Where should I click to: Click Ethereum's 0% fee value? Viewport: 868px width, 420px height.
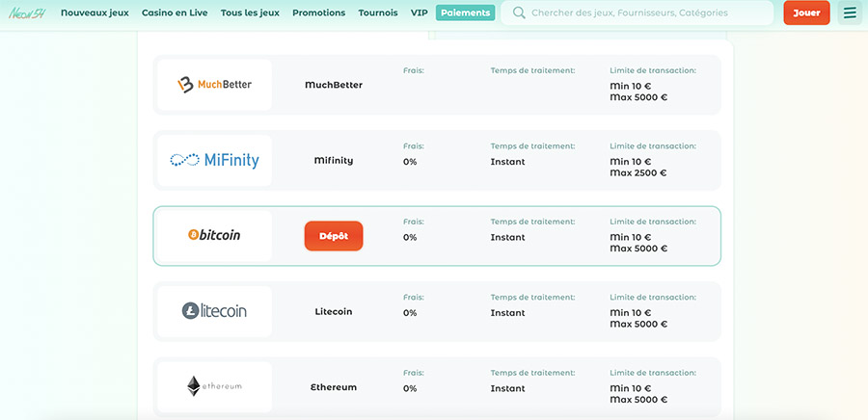point(410,388)
